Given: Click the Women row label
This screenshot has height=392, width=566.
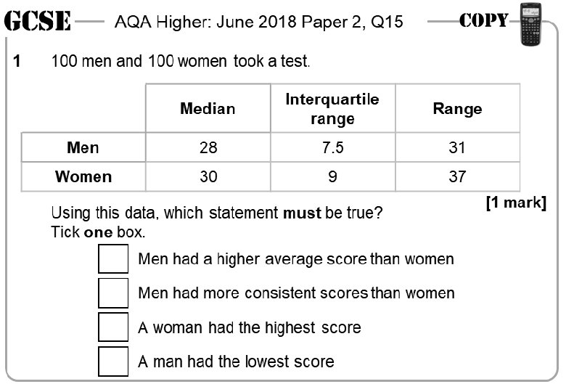Looking at the screenshot, I should (x=83, y=176).
